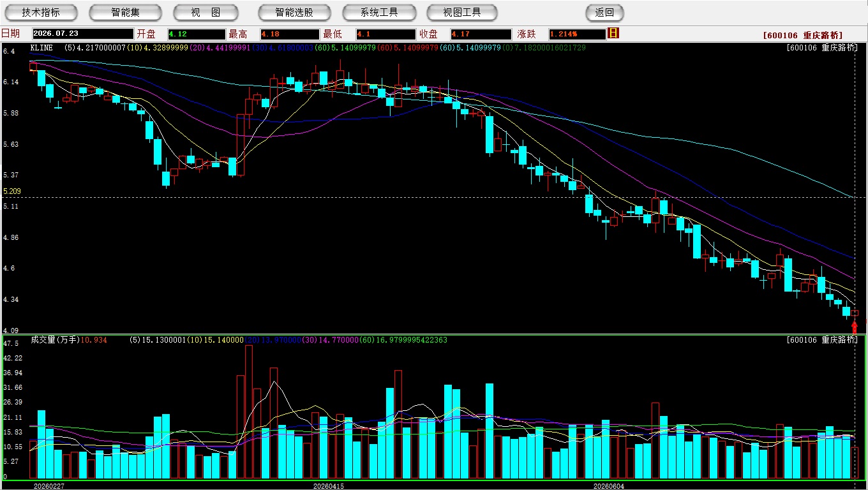Select the 收盘 value field 4.17

pos(481,34)
